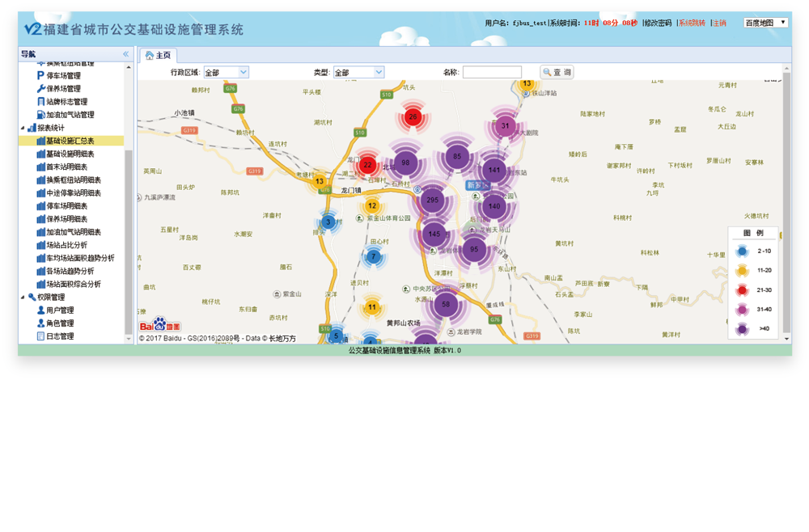The width and height of the screenshot is (809, 532).
Task: Switch to the 主页 tab
Action: (159, 55)
